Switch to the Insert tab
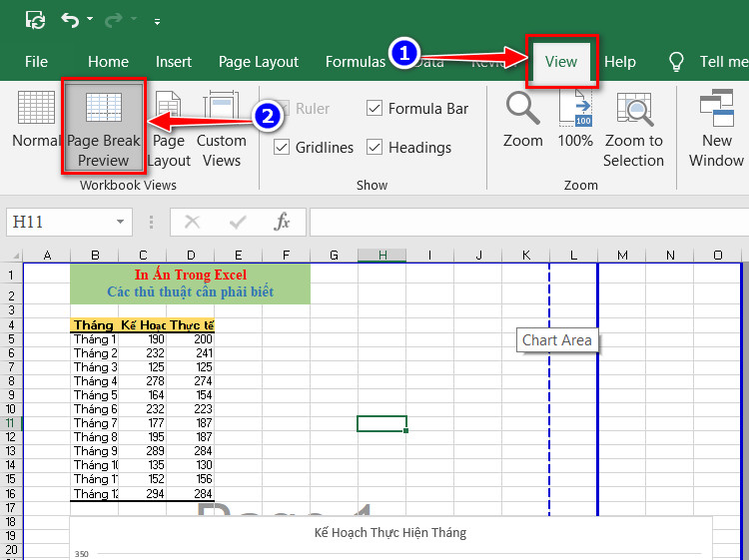This screenshot has width=749, height=560. click(x=174, y=62)
